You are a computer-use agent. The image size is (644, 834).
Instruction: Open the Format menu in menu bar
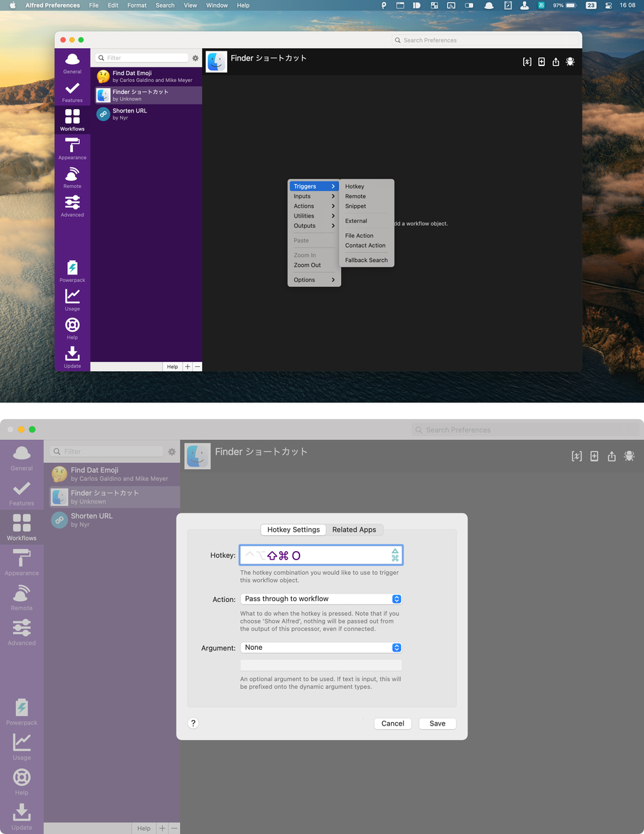[137, 5]
